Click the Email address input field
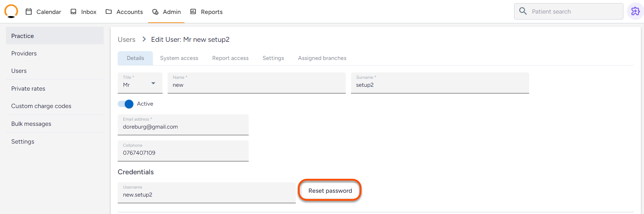Screen dimensions: 644x214 click(183, 125)
